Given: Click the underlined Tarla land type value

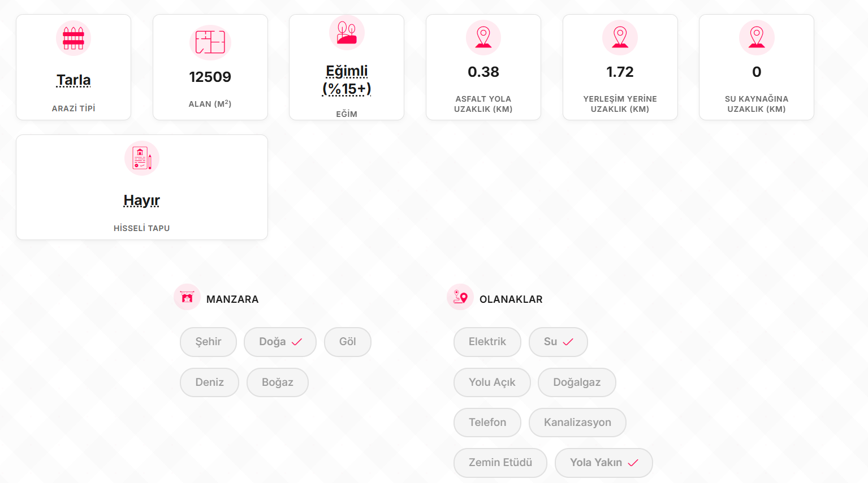Looking at the screenshot, I should tap(74, 80).
